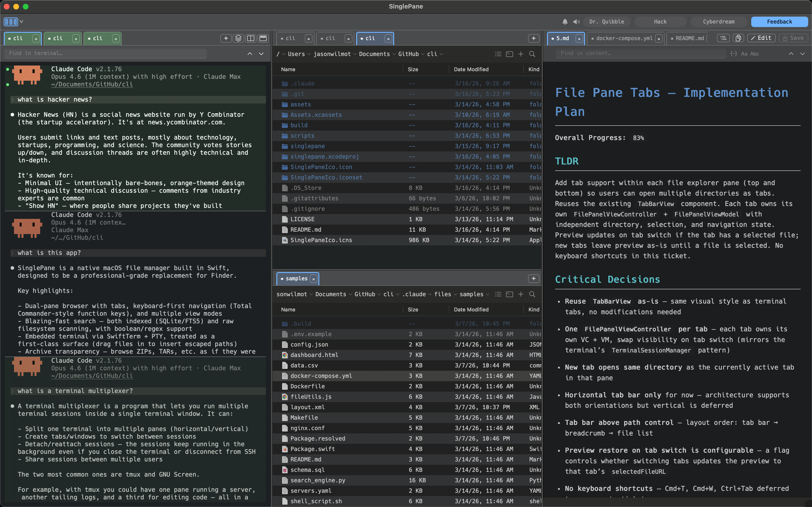The image size is (812, 507).
Task: Go to previous terminal search match
Action: pos(250,54)
